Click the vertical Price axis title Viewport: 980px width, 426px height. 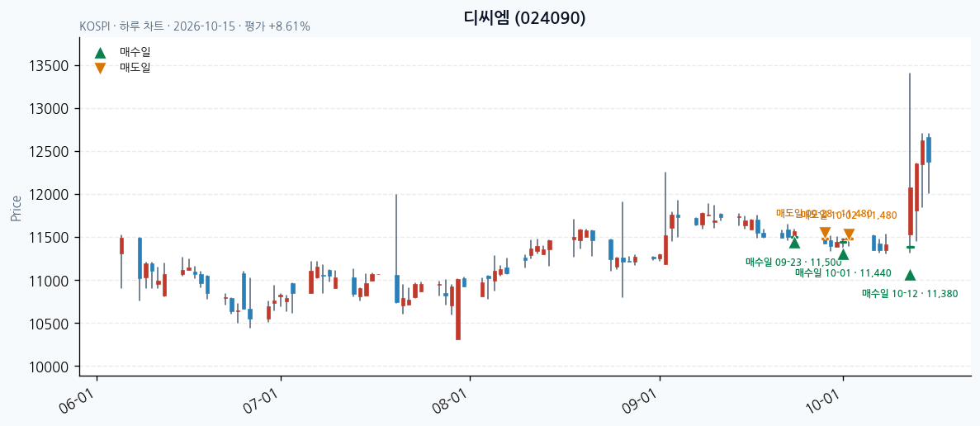[16, 208]
